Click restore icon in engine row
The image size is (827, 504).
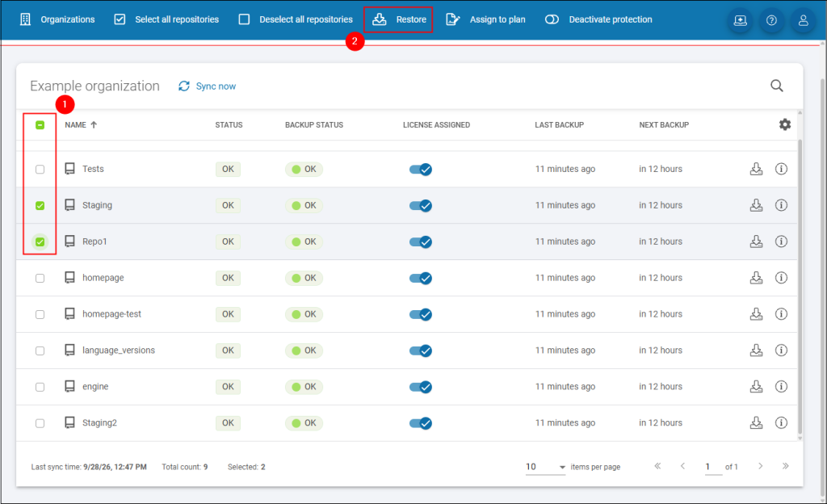756,386
